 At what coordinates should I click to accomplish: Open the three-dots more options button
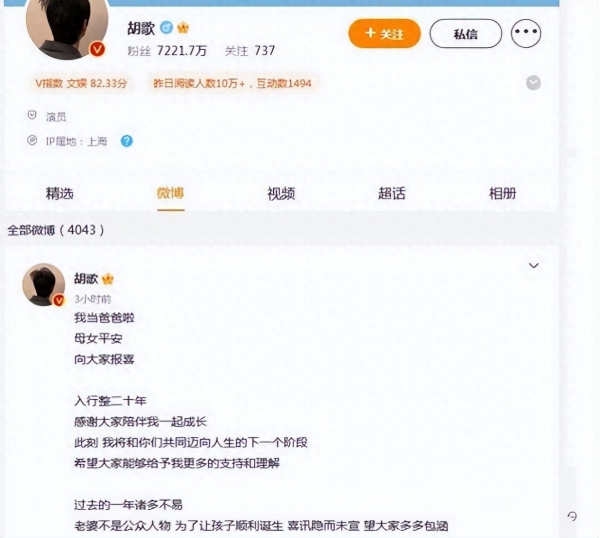pyautogui.click(x=526, y=33)
